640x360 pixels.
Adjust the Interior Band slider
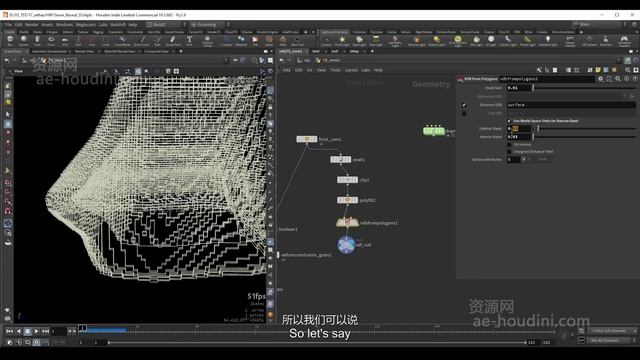(x=584, y=137)
